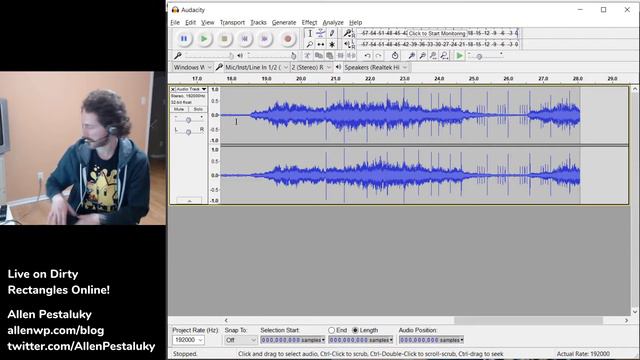The width and height of the screenshot is (640, 360).
Task: Select the Selection (I-beam) tool
Action: click(310, 33)
